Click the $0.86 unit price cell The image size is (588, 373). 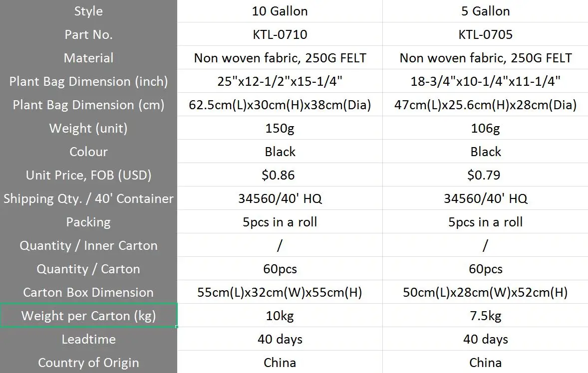click(280, 175)
